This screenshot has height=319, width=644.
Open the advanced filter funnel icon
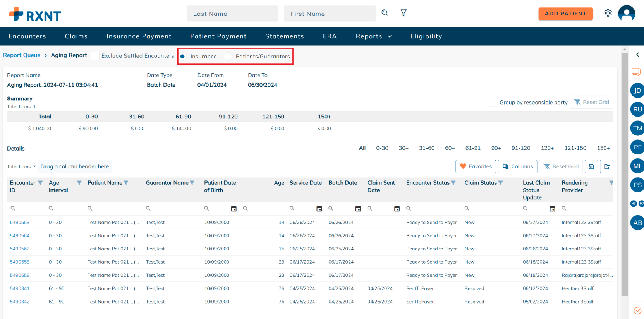point(404,13)
